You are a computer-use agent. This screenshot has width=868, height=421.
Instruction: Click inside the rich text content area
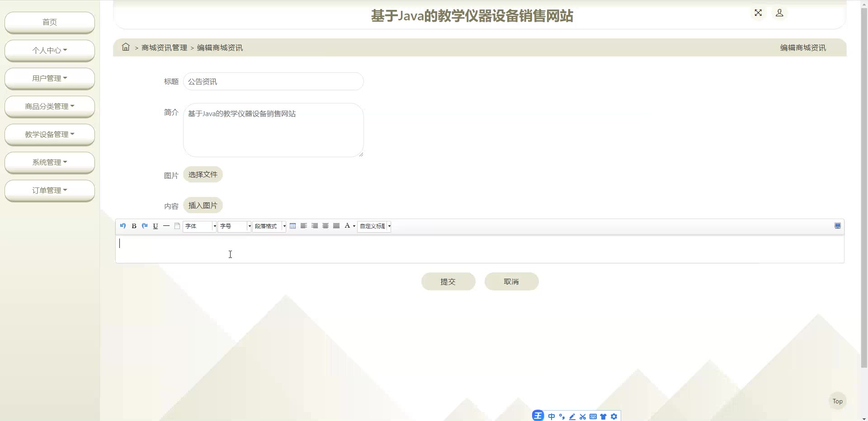coord(480,249)
